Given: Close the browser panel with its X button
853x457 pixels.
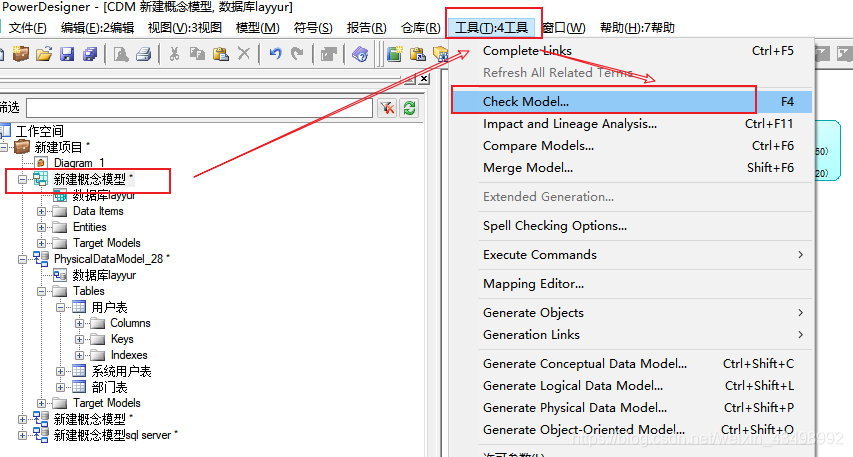Looking at the screenshot, I should tap(424, 79).
